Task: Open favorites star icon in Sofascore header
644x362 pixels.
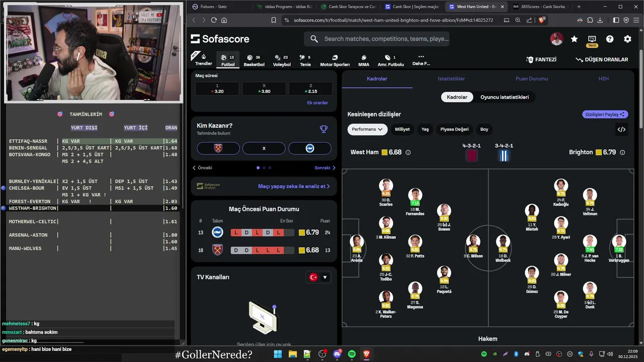Action: (x=574, y=39)
